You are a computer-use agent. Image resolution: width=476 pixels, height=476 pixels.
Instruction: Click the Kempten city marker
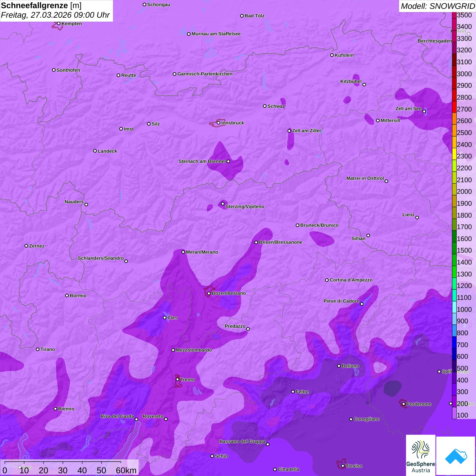pyautogui.click(x=58, y=23)
